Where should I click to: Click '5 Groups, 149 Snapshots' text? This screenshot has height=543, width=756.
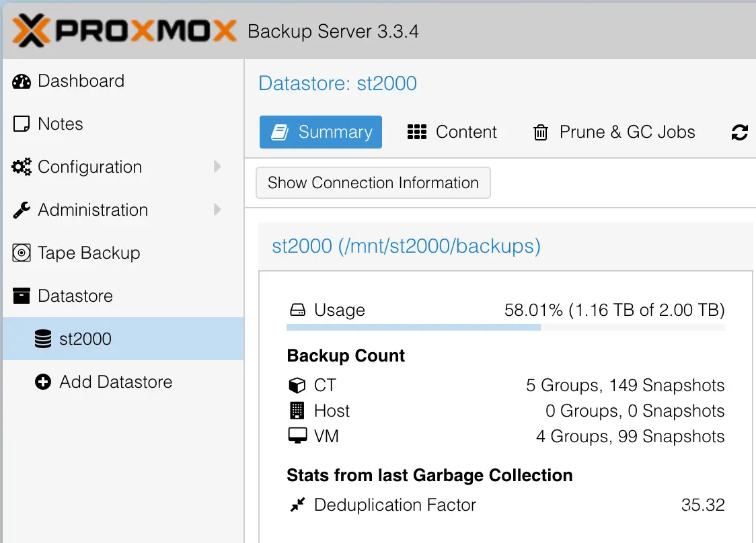[x=626, y=385]
